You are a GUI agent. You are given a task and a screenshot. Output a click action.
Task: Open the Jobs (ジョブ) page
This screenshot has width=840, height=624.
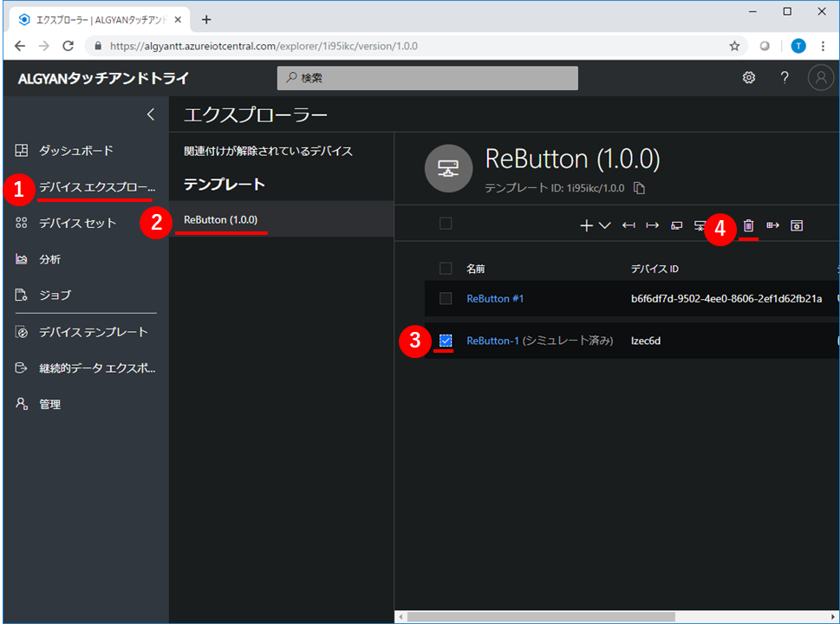(x=55, y=296)
